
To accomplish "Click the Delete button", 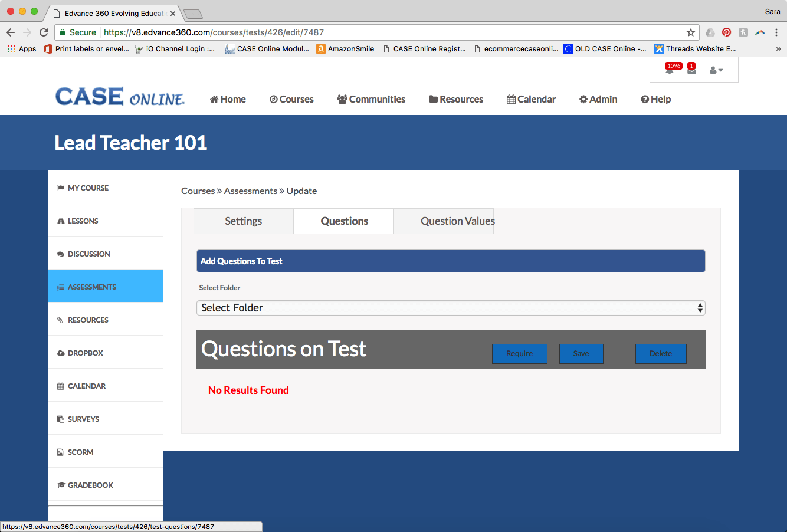I will [x=660, y=354].
